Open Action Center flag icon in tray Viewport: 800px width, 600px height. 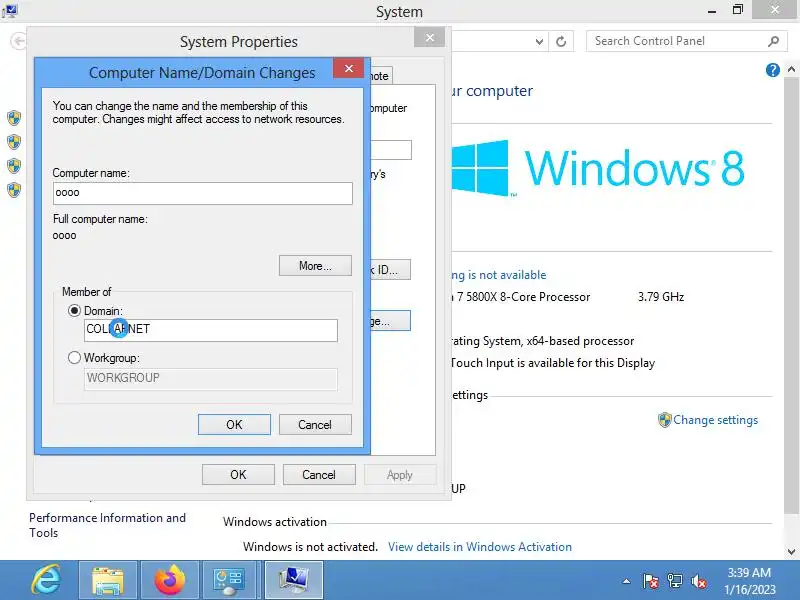651,581
